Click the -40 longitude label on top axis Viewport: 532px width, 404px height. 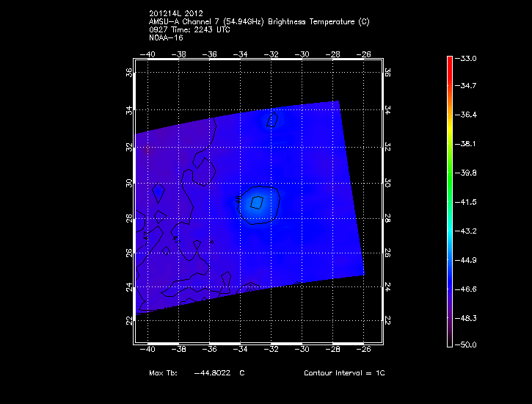coord(149,54)
